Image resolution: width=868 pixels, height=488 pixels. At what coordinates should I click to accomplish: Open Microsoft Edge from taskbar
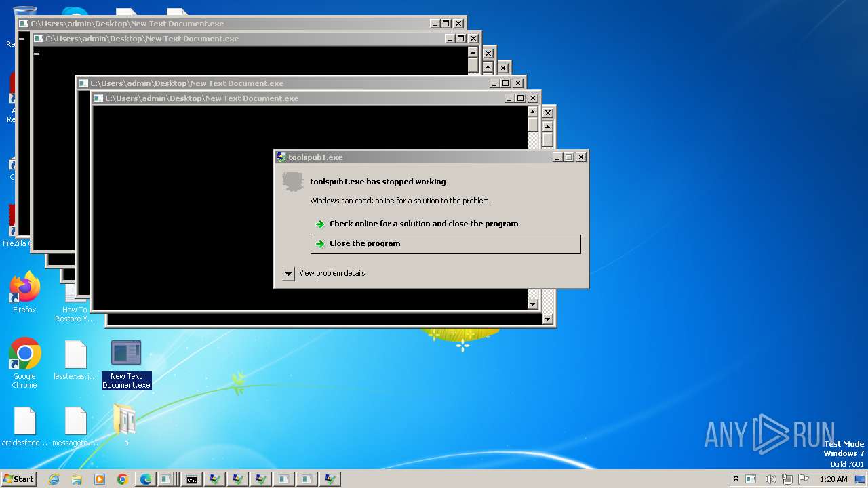[146, 479]
